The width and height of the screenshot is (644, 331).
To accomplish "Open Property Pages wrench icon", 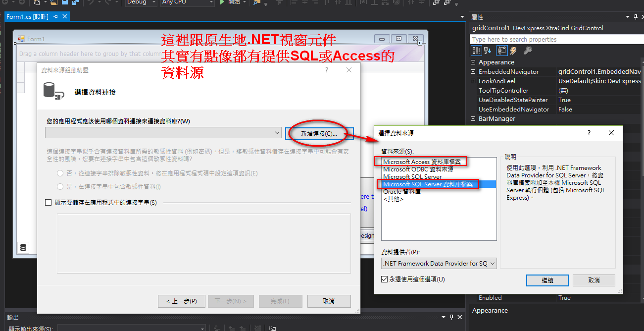I will (528, 51).
